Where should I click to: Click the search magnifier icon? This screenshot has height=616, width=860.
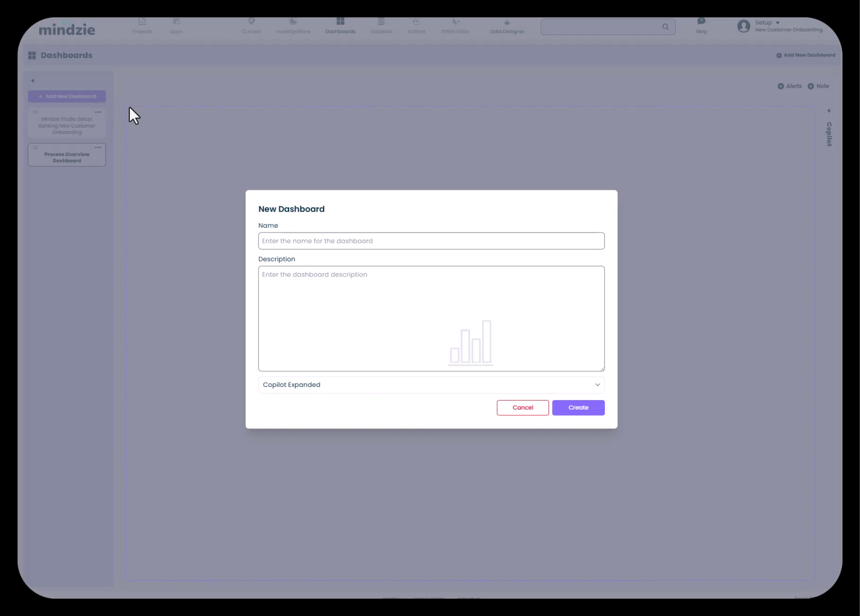click(665, 27)
